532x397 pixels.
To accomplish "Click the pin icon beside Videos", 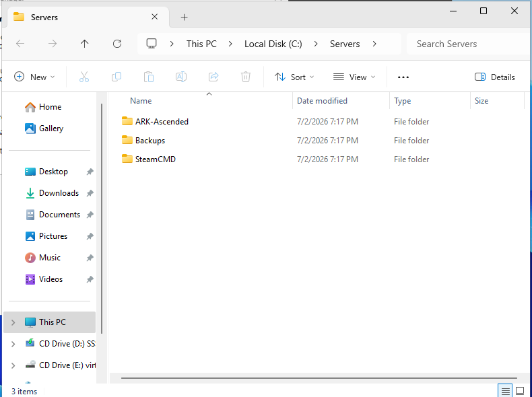I will [90, 279].
